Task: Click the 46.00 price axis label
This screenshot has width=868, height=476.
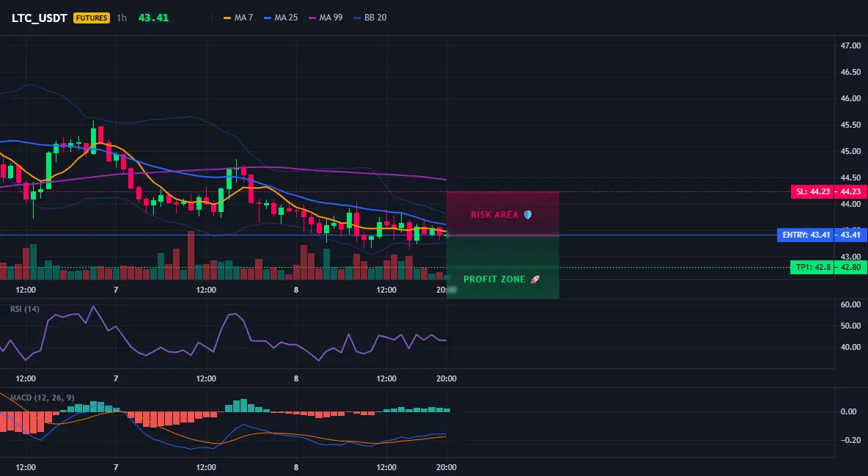Action: tap(851, 98)
